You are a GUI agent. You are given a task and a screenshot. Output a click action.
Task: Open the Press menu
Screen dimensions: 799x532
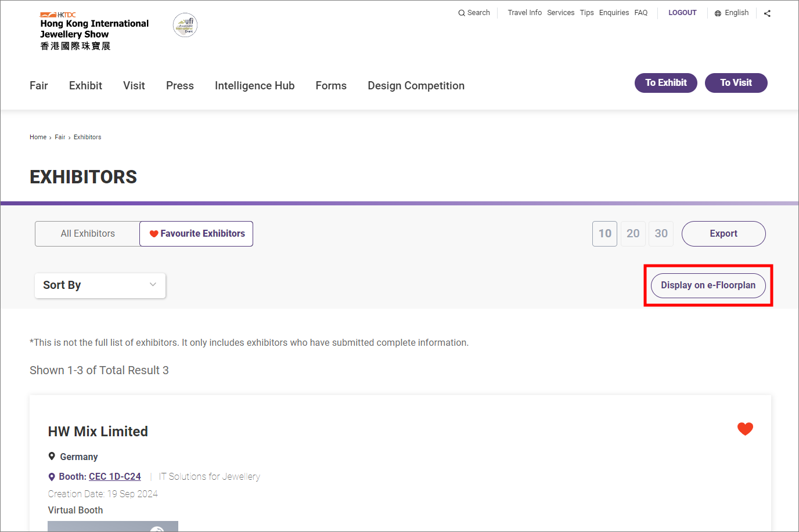[x=180, y=86]
